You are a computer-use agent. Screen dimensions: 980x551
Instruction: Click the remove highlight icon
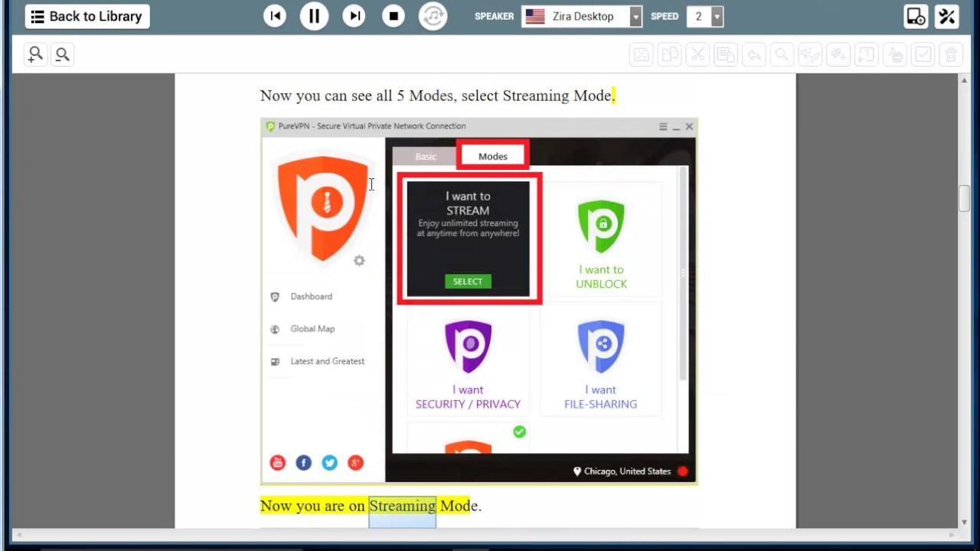pos(894,54)
